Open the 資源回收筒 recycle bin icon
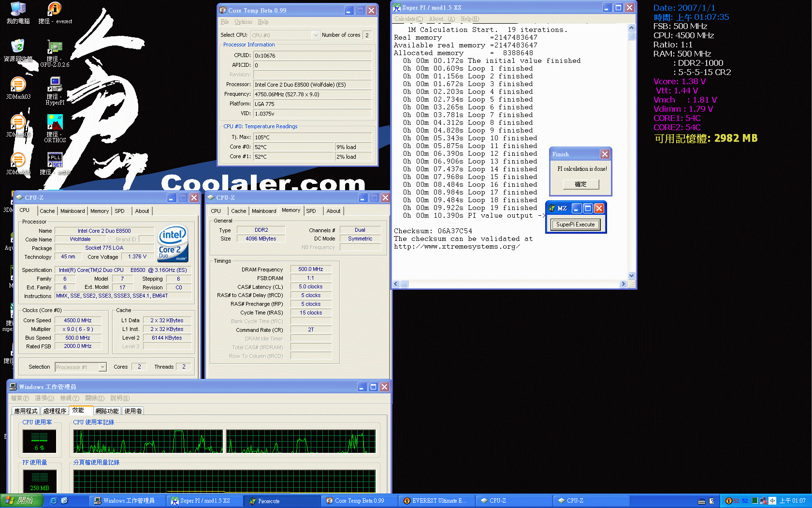This screenshot has width=812, height=508. coord(18,50)
